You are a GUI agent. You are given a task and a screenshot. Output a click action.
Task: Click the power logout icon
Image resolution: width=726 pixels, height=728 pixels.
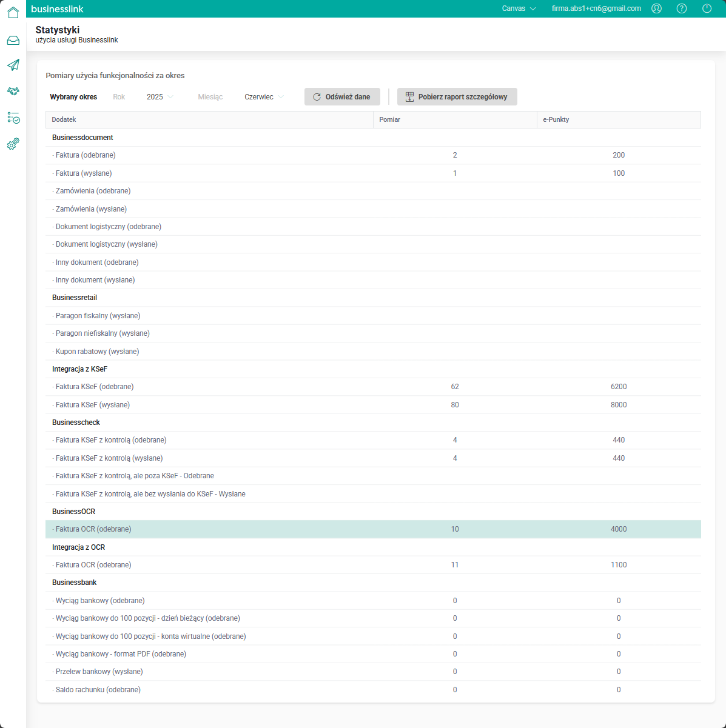(x=707, y=8)
